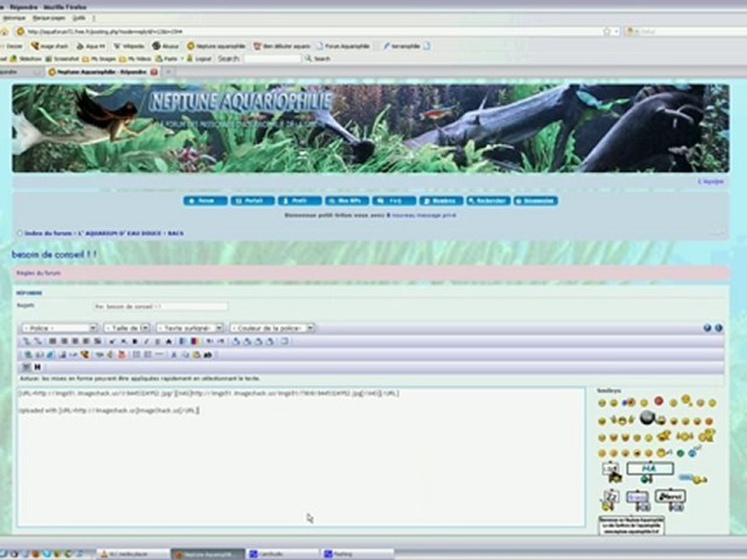Click the My Images toolbar item
Viewport: 747px width, 560px height.
[x=100, y=58]
